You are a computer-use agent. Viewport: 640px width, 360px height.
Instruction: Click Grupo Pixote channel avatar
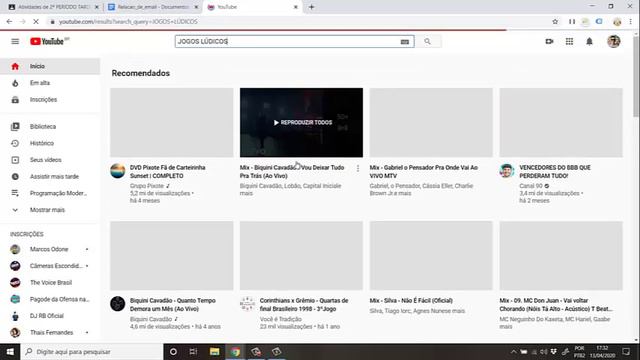click(x=118, y=171)
